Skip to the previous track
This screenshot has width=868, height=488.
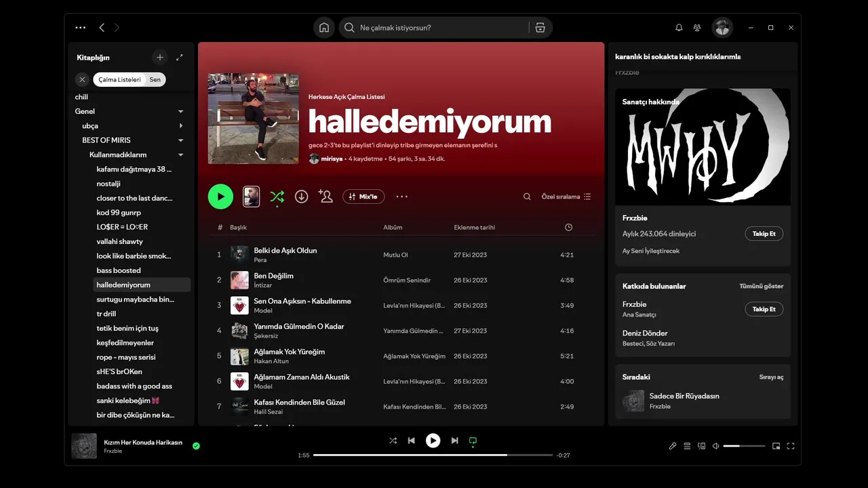coord(411,441)
